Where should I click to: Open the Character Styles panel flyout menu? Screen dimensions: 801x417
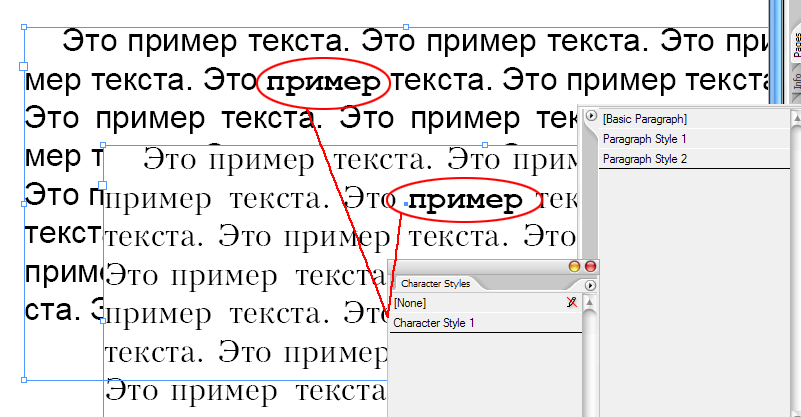(590, 285)
